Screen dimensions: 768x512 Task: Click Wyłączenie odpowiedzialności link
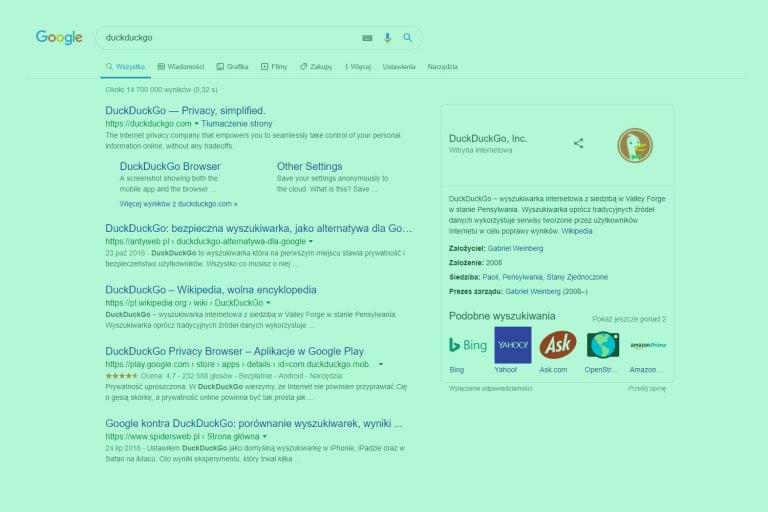(490, 389)
